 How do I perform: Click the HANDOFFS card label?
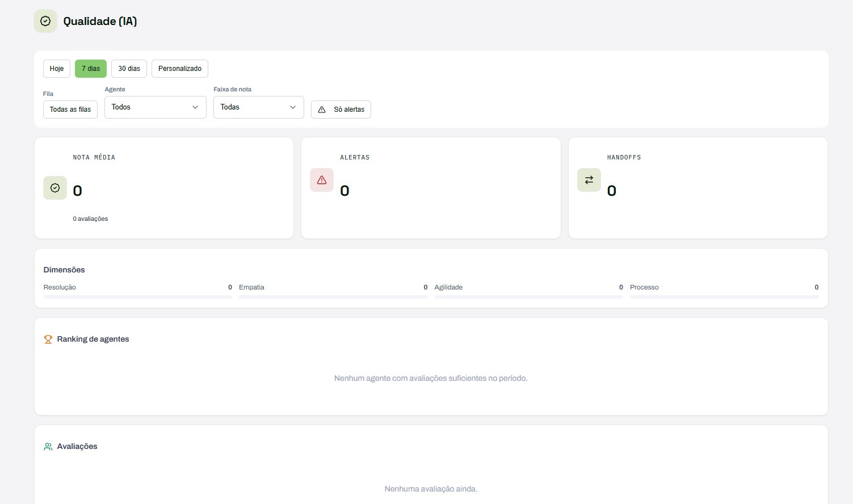point(624,158)
